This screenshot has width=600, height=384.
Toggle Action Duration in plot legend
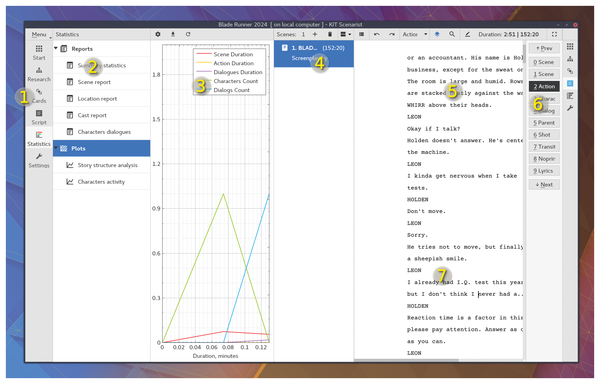[x=229, y=63]
